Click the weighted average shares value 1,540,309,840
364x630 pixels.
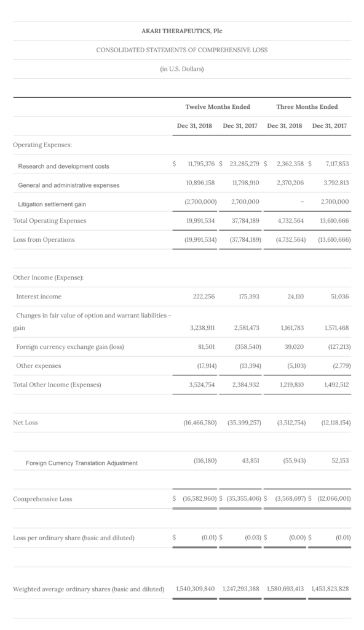tap(196, 589)
